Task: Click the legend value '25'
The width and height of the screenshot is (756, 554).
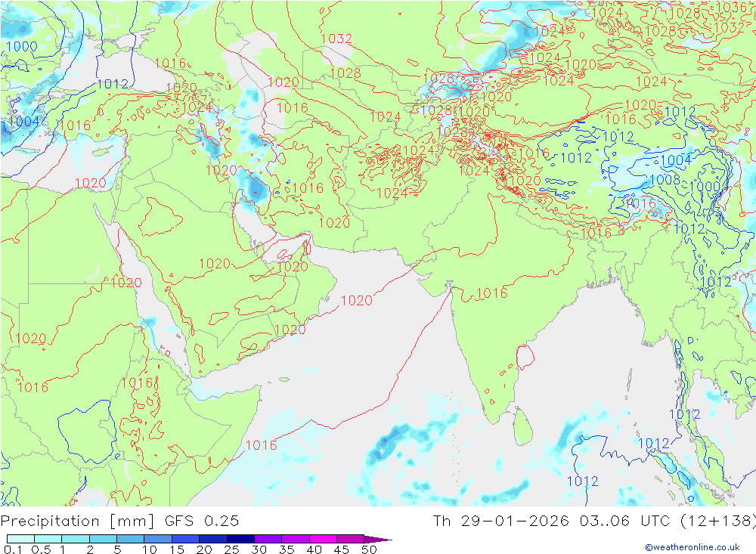Action: coord(232,549)
